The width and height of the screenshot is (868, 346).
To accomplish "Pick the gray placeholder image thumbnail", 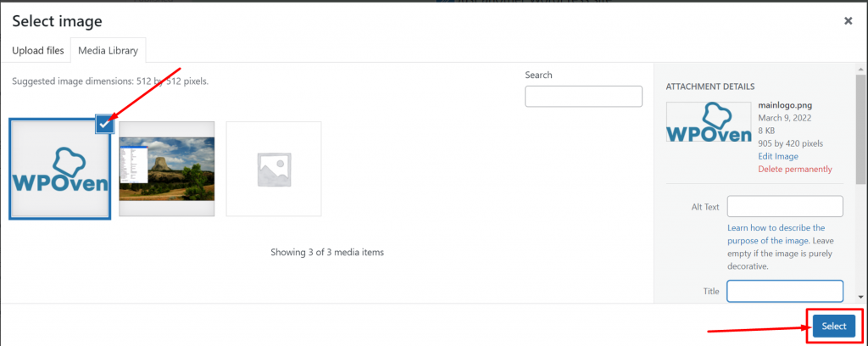I will 274,169.
